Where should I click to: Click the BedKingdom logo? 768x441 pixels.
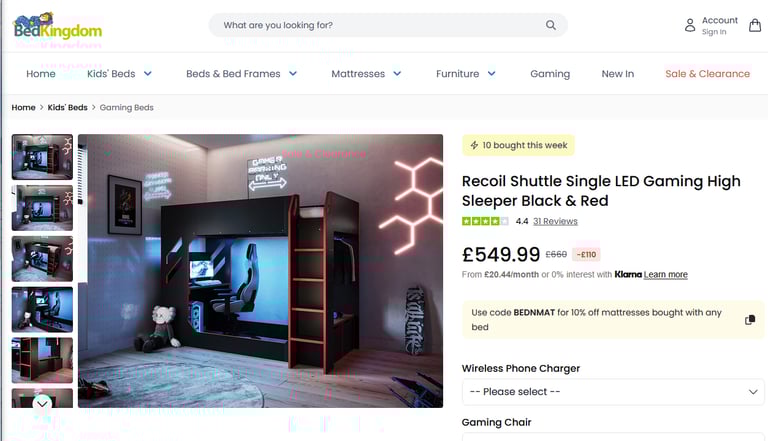pyautogui.click(x=58, y=26)
